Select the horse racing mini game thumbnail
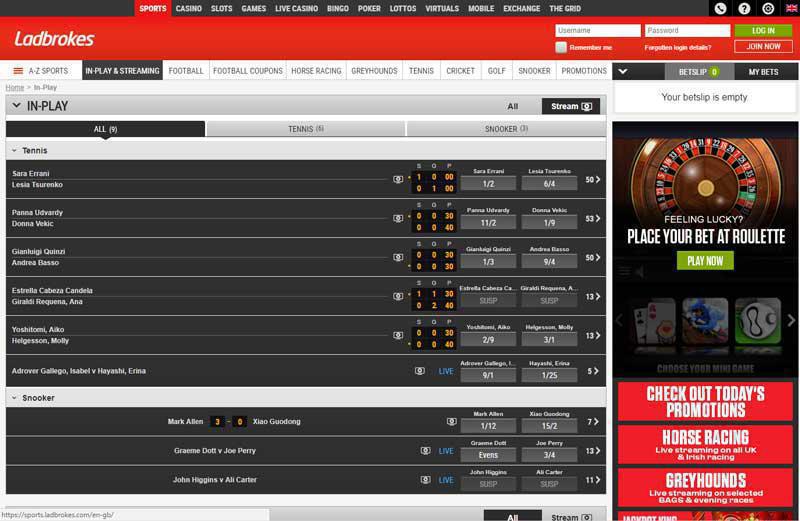 pyautogui.click(x=705, y=321)
